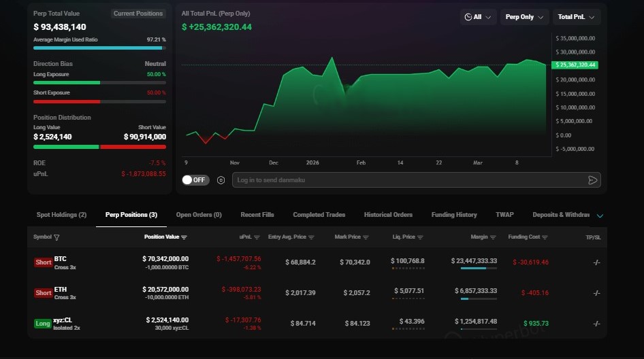Screen dimensions: 644x359
Task: Open the Total PnL dropdown
Action: pos(576,17)
